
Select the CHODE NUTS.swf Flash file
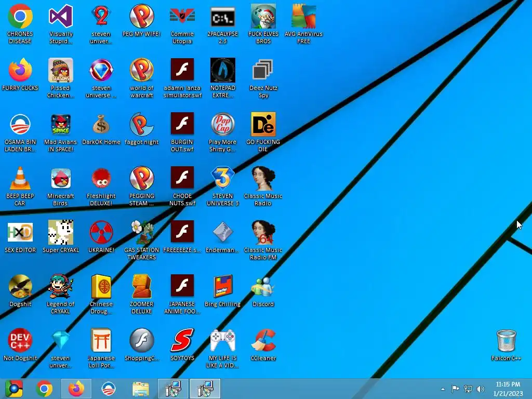tap(182, 178)
